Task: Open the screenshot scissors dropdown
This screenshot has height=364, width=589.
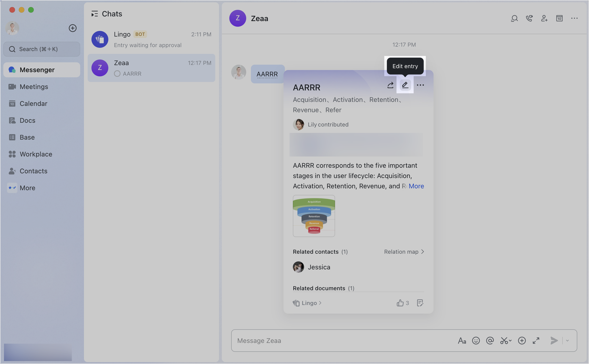Action: pyautogui.click(x=506, y=341)
